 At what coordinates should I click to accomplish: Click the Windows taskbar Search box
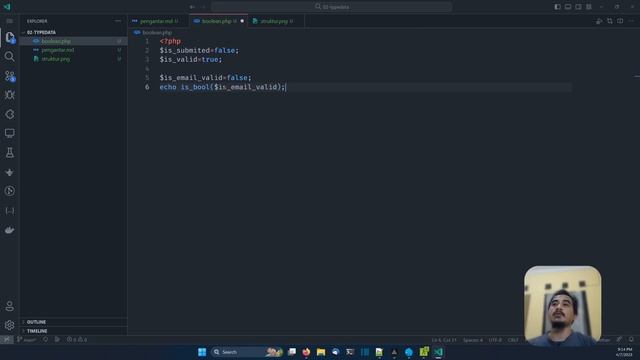point(247,352)
